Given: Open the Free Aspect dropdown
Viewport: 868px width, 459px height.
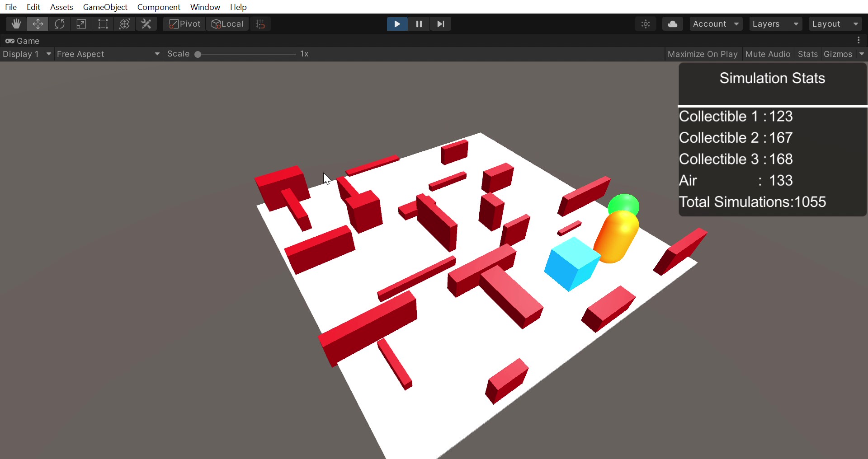Looking at the screenshot, I should point(108,54).
